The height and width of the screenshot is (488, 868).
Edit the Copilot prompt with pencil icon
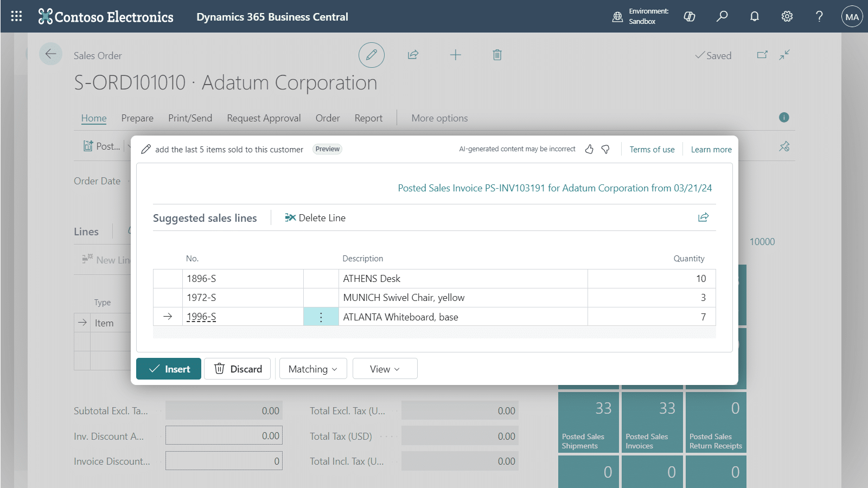tap(146, 149)
